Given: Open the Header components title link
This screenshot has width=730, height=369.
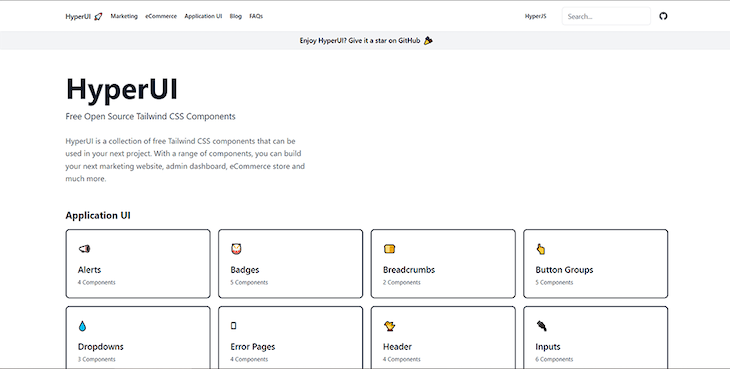Looking at the screenshot, I should tap(397, 347).
